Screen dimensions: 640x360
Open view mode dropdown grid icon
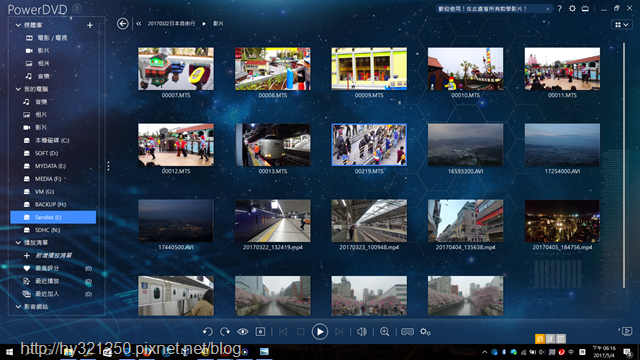point(622,25)
